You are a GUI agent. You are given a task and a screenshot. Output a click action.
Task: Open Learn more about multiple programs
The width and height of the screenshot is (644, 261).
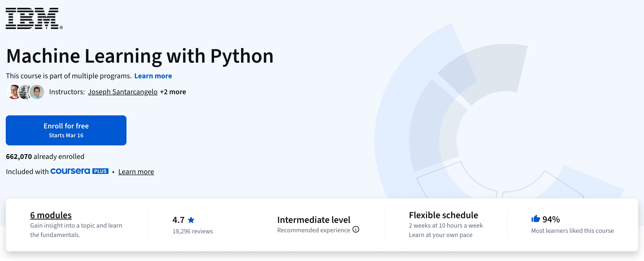[x=153, y=76]
